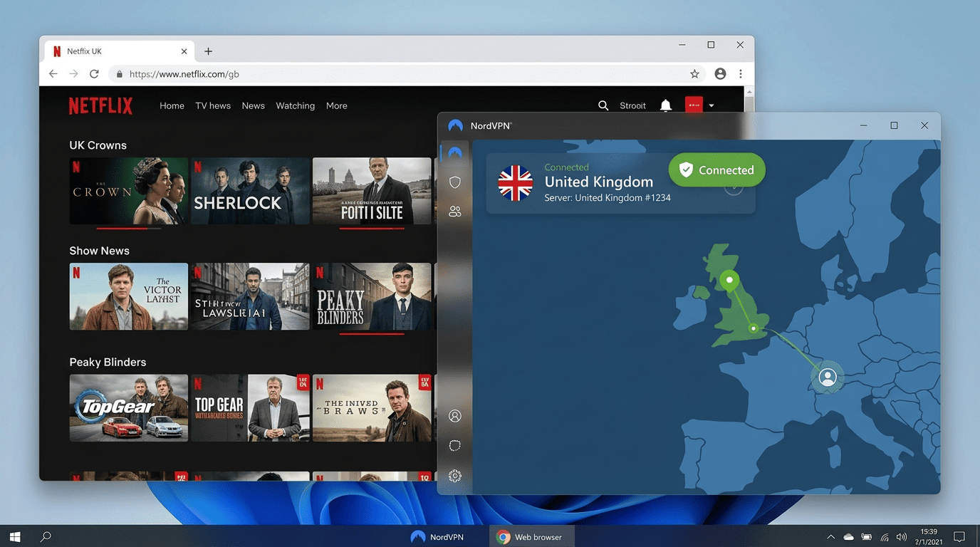Screen dimensions: 980x547
Task: Open the network tray icon
Action: click(885, 537)
